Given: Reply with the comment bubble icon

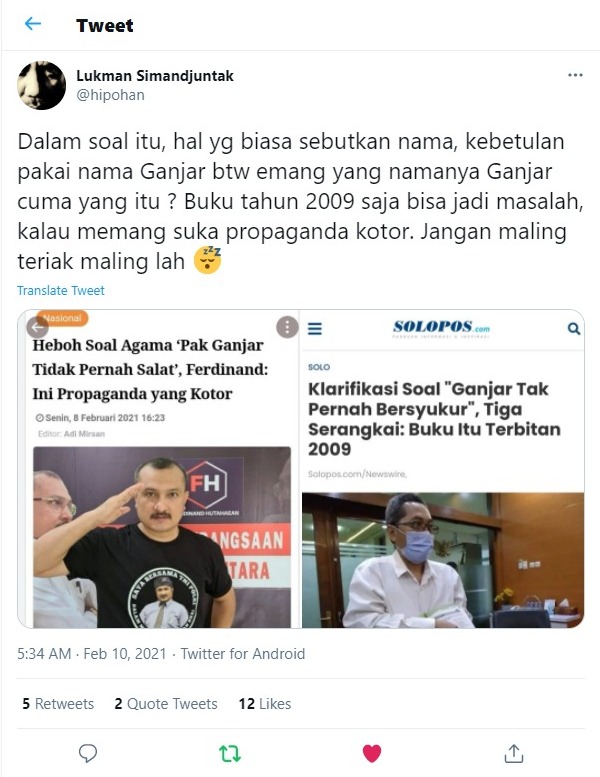Looking at the screenshot, I should (x=88, y=753).
